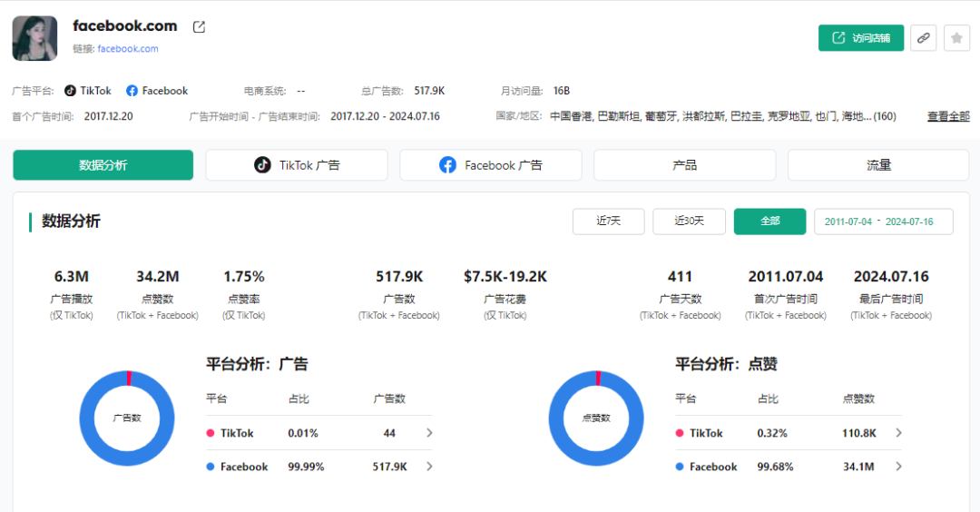Click 查看全部 to view all regions

click(x=948, y=116)
